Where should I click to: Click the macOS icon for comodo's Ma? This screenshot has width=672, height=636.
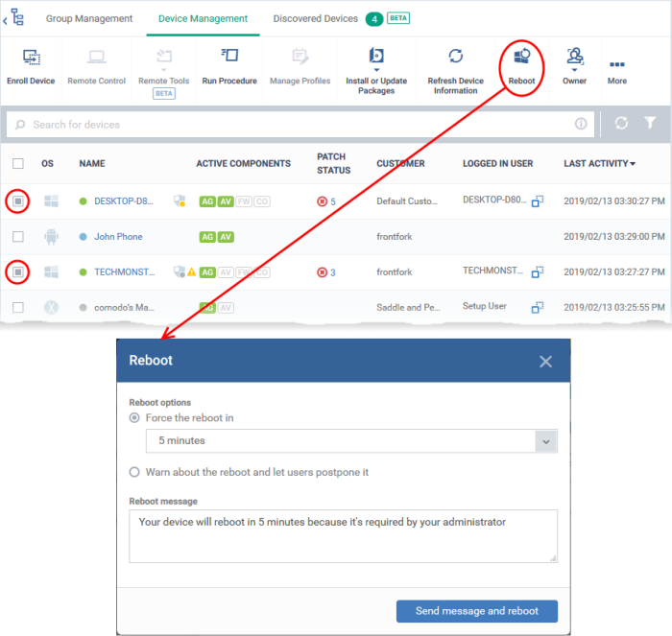tap(52, 307)
